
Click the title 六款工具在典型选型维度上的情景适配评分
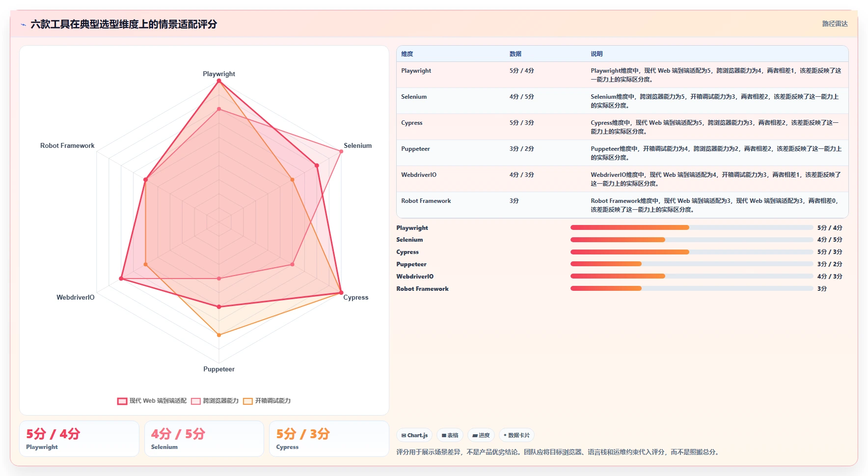click(124, 25)
